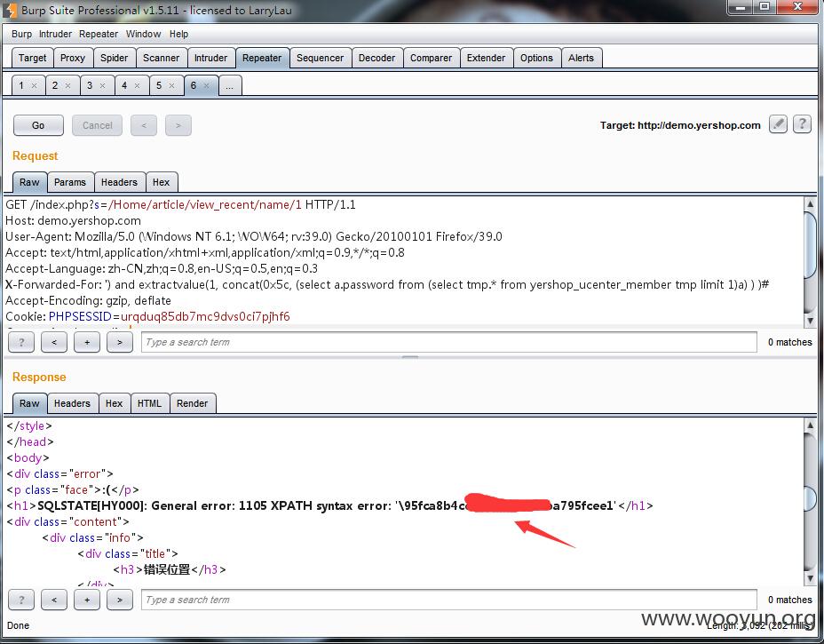Click the + button in response search bar
The width and height of the screenshot is (824, 644).
pyautogui.click(x=87, y=600)
